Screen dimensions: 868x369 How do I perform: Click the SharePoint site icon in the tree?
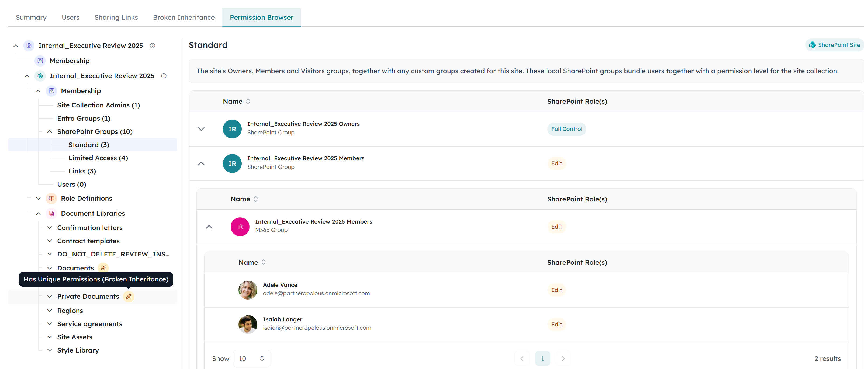[x=40, y=76]
